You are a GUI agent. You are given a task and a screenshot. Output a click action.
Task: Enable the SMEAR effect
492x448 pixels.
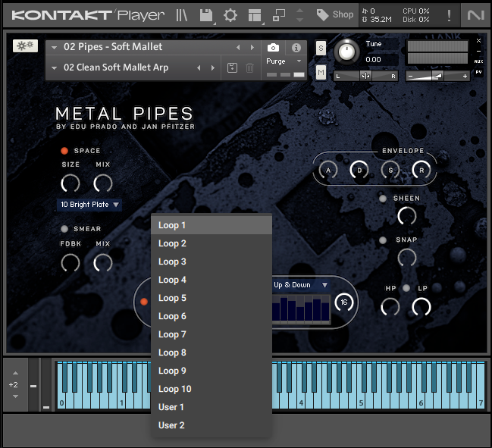point(64,229)
